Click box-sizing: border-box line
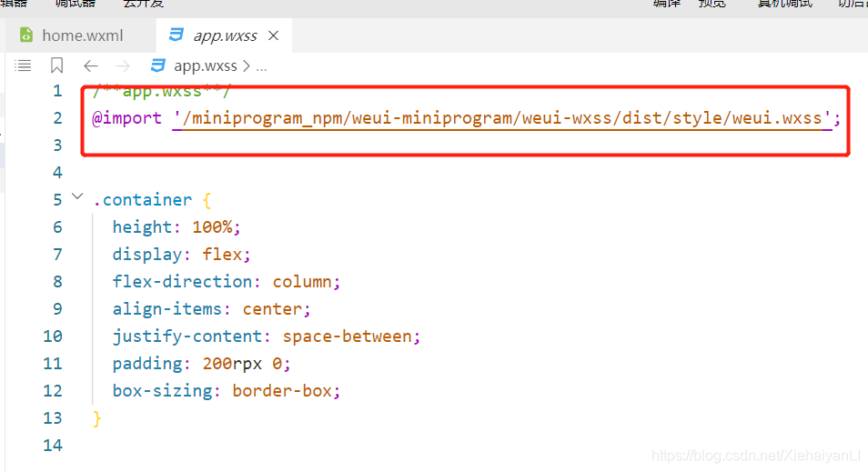The image size is (868, 472). point(226,391)
